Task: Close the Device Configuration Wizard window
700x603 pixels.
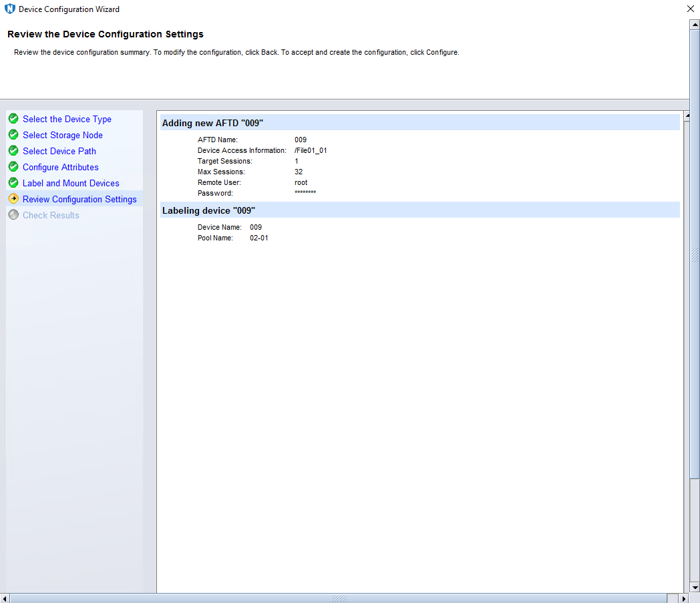Action: coord(690,9)
